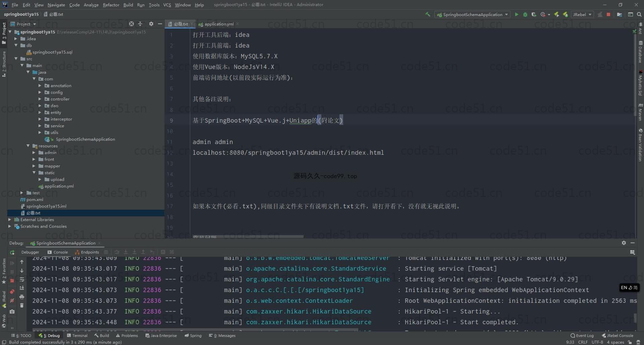Screen dimensions: 644x345
Task: View breakpoints red circles icon
Action: [x=12, y=292]
